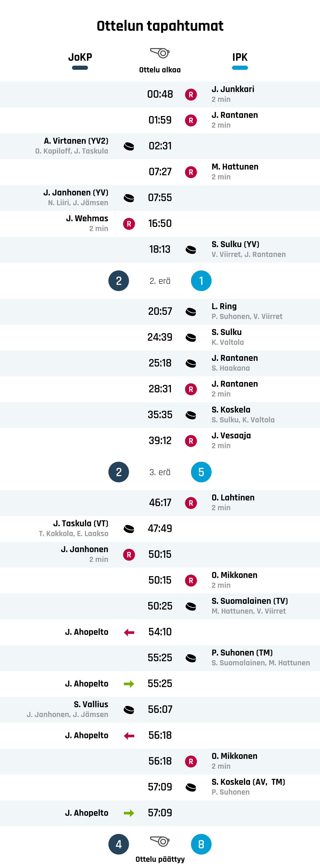The width and height of the screenshot is (320, 868).
Task: Click IPK's final score badge 8
Action: coord(201,844)
